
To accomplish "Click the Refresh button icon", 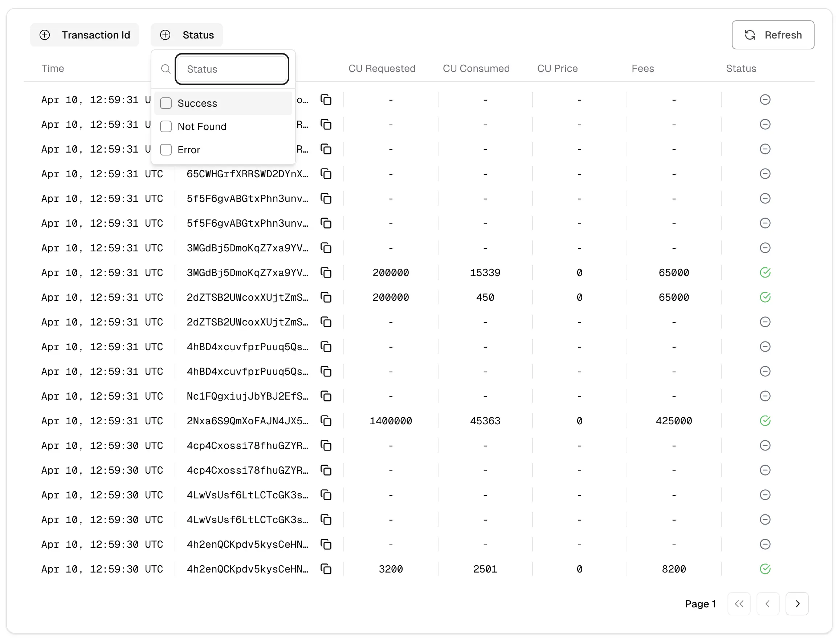I will point(750,35).
